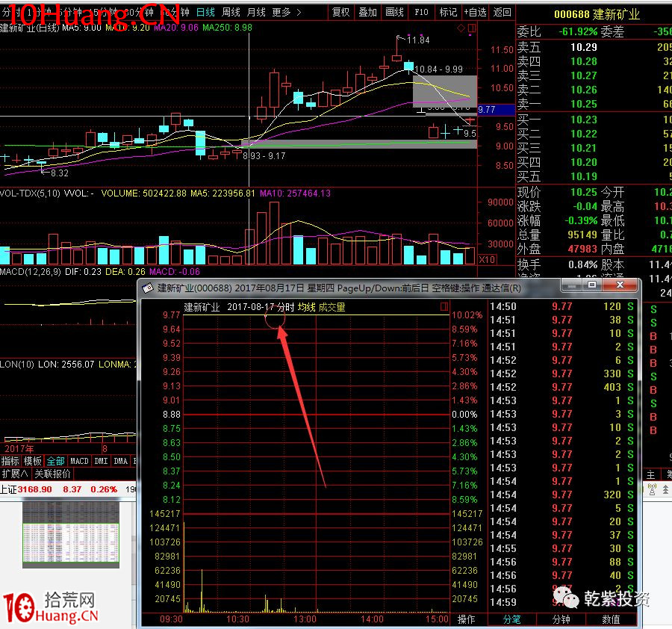This screenshot has height=629, width=672.
Task: Click the 10.02% limit-up label in popup
Action: click(x=467, y=315)
